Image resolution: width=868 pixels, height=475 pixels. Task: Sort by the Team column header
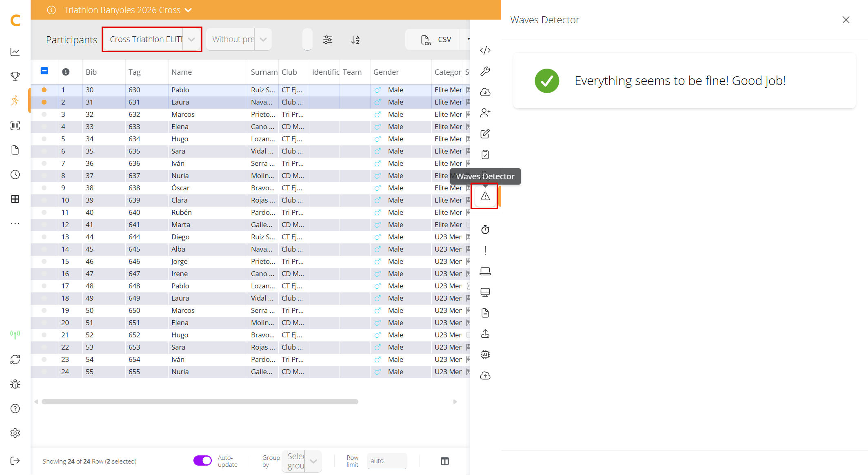(352, 72)
